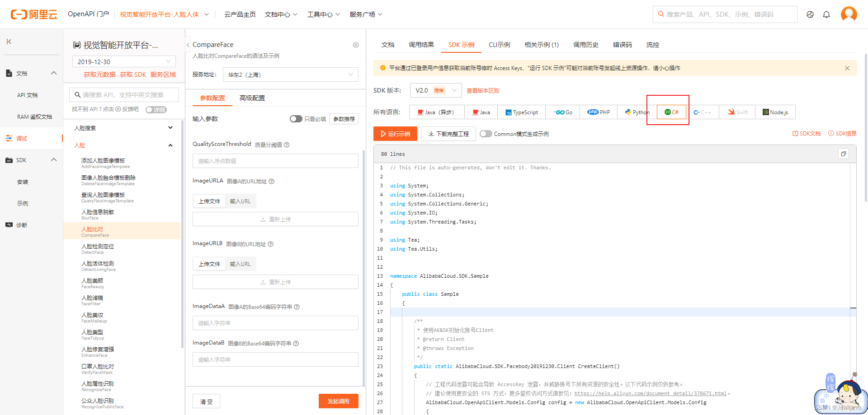Screen dimensions: 868x415
Task: Switch to the 错误码 tab
Action: coord(623,45)
